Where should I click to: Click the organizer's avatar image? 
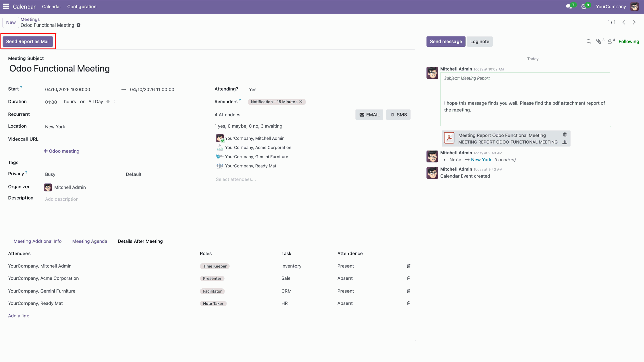pyautogui.click(x=48, y=187)
